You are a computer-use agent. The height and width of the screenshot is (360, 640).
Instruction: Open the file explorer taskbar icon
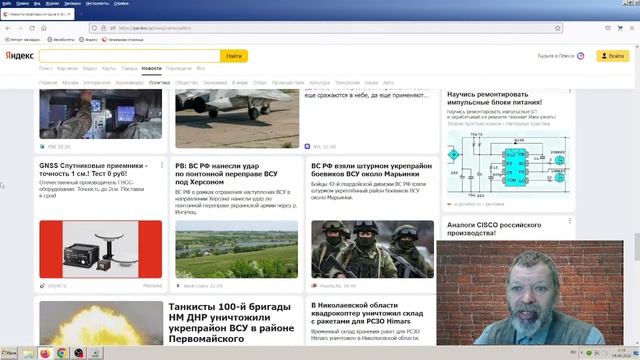click(28, 353)
